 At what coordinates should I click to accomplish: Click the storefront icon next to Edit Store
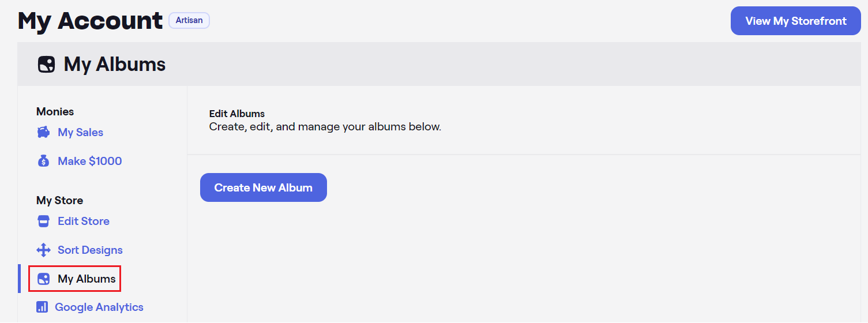[x=43, y=221]
